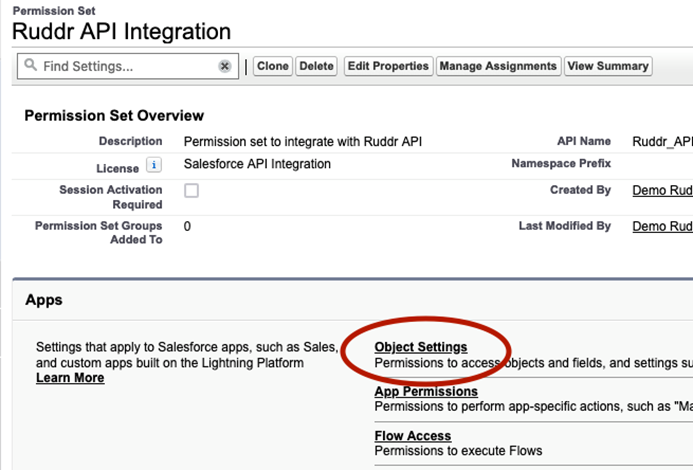The height and width of the screenshot is (470, 693).
Task: Clear the Find Settings search box
Action: point(225,66)
